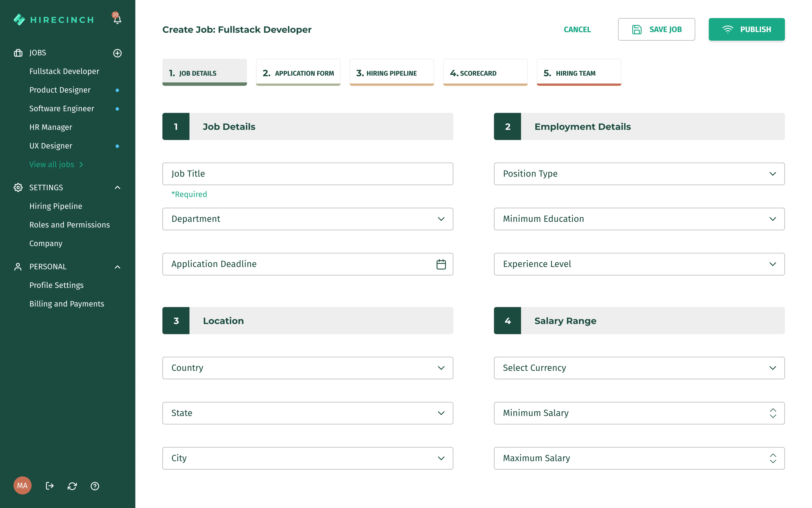812x508 pixels.
Task: Switch to the Job Details tab
Action: (x=205, y=72)
